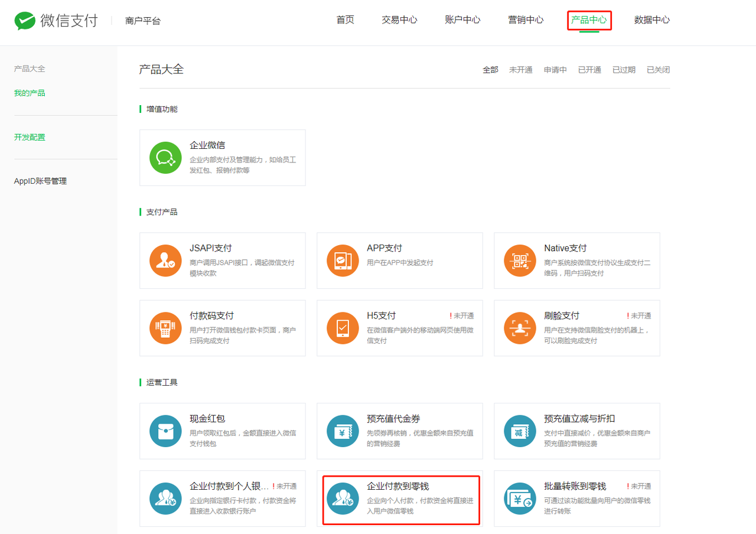The height and width of the screenshot is (534, 756).
Task: Click the 刷脸支付 face scan icon
Action: tap(520, 328)
